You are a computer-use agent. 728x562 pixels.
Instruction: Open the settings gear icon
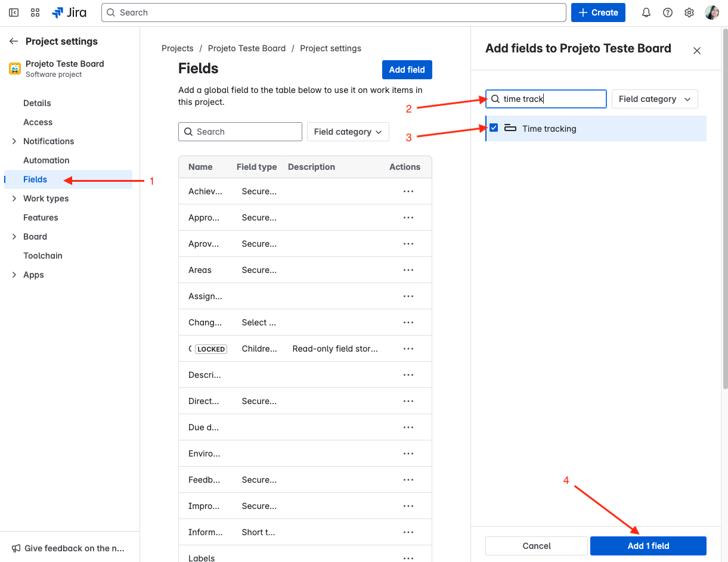[689, 13]
